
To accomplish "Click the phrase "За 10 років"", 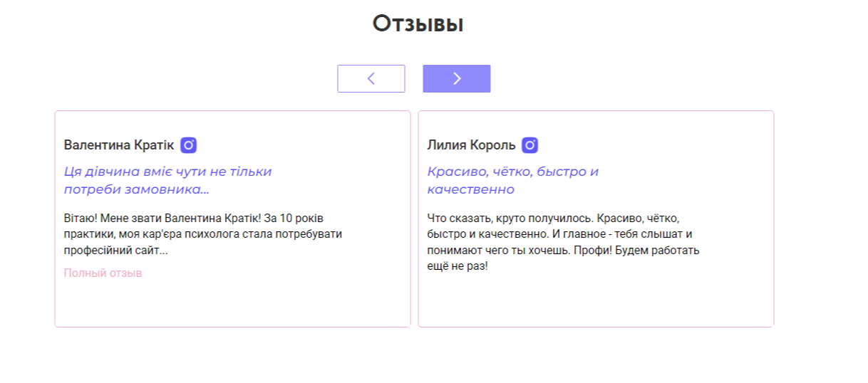I will click(x=294, y=217).
